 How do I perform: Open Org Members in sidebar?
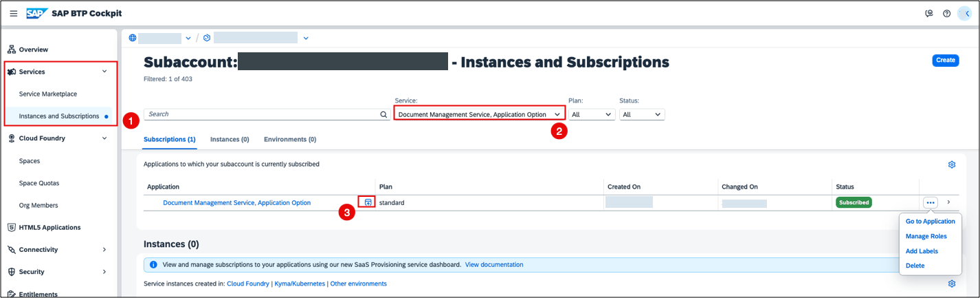(x=38, y=205)
